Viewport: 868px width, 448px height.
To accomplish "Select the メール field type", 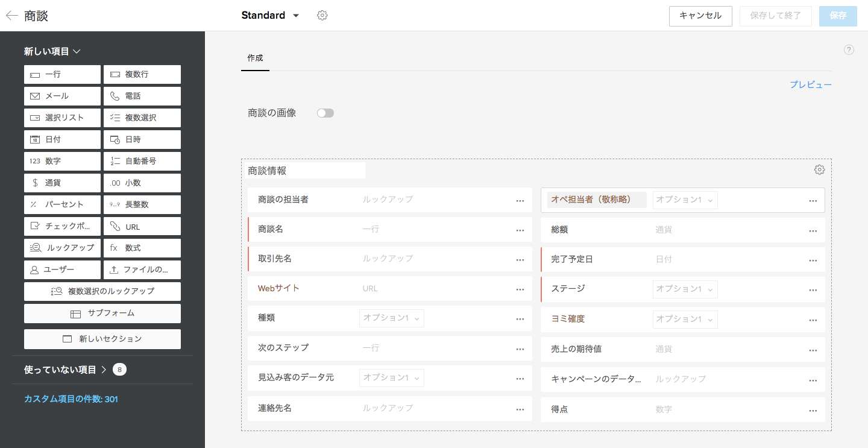I will (63, 96).
